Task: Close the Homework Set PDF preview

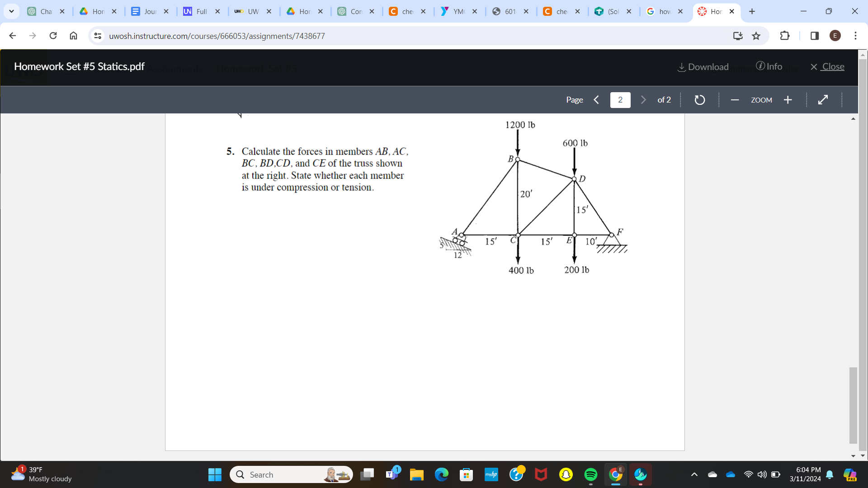Action: [x=827, y=66]
